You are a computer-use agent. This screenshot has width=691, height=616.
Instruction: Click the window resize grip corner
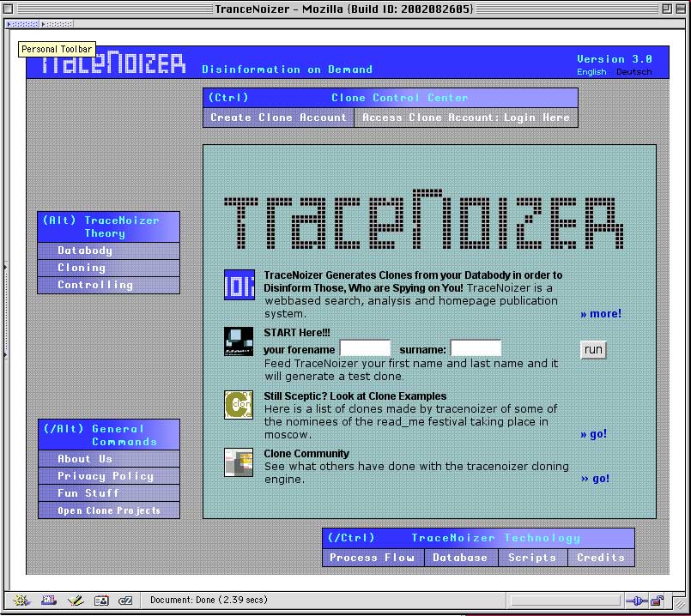680,602
